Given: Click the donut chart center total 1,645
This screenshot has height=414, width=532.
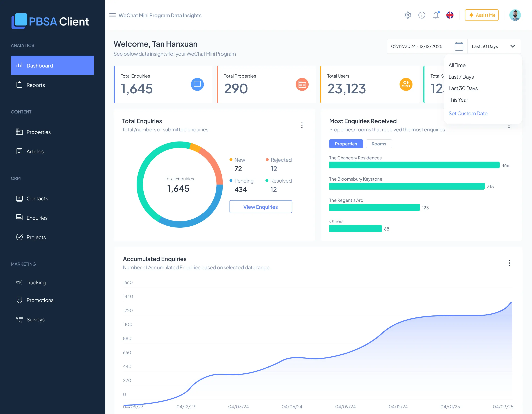Looking at the screenshot, I should click(x=178, y=188).
